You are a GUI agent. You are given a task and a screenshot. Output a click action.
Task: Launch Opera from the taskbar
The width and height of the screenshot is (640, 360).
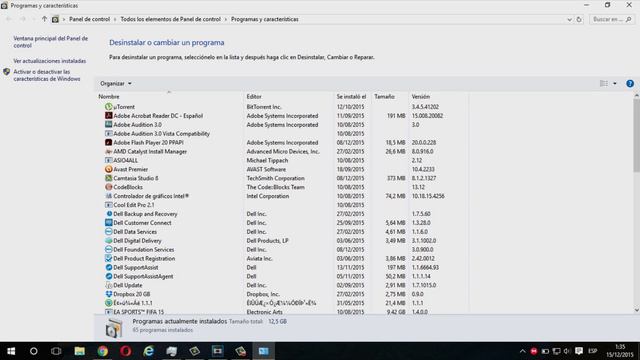click(126, 351)
